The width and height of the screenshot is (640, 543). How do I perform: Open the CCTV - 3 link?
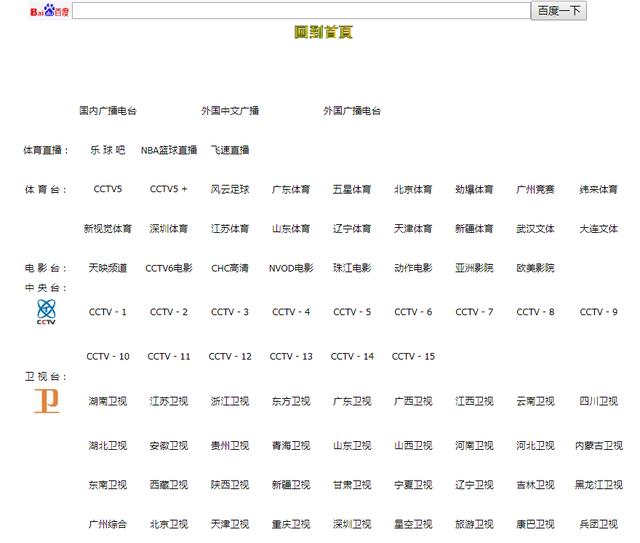(x=230, y=312)
